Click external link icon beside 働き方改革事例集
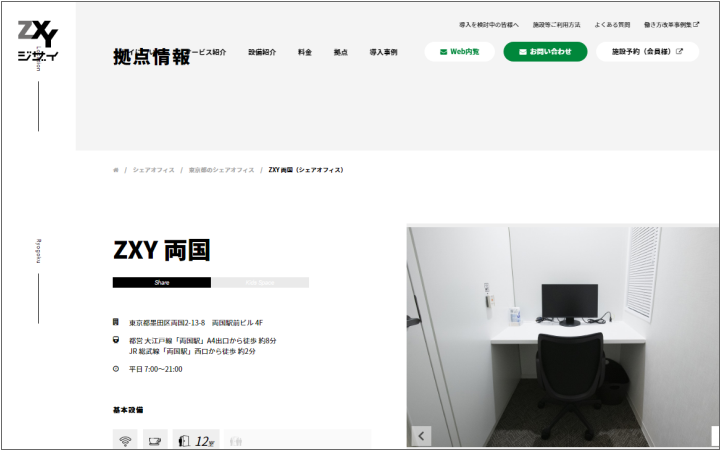Image resolution: width=720 pixels, height=450 pixels. (696, 24)
